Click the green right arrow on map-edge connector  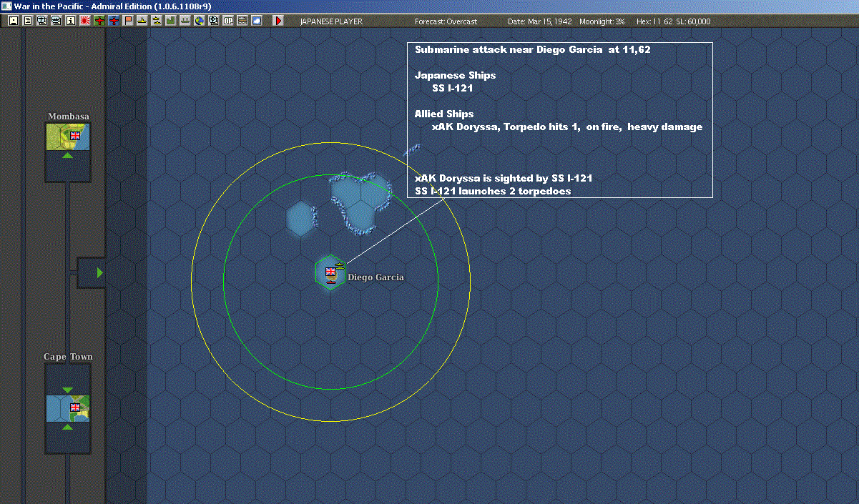coord(100,272)
